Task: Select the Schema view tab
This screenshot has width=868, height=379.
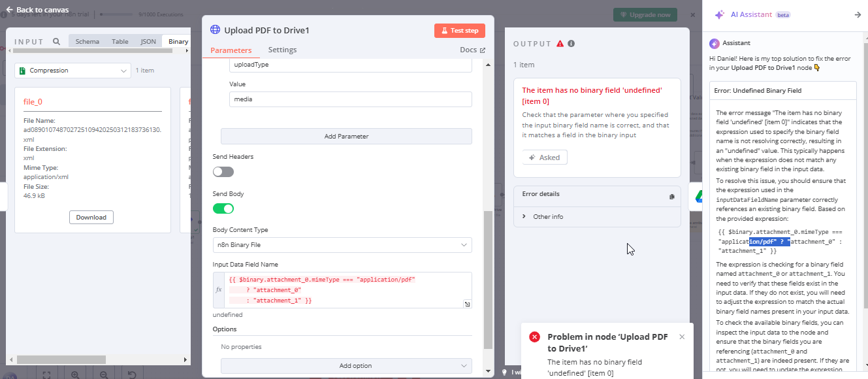Action: (x=88, y=41)
